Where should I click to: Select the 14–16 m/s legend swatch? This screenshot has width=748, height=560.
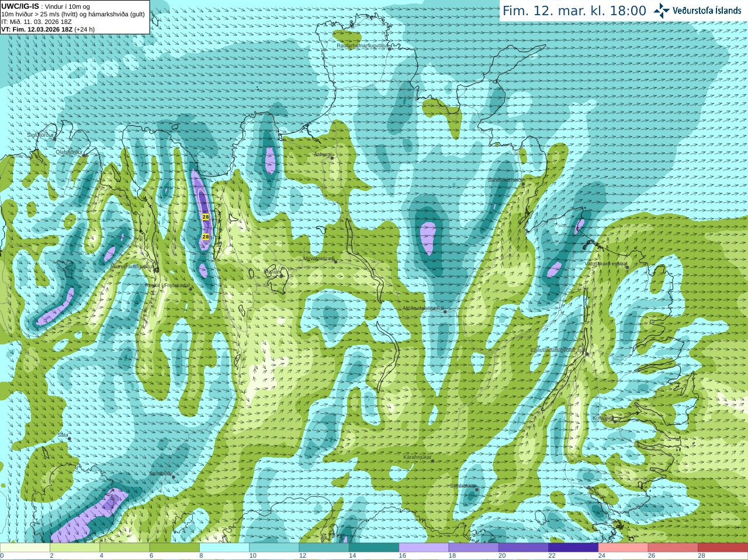374,548
